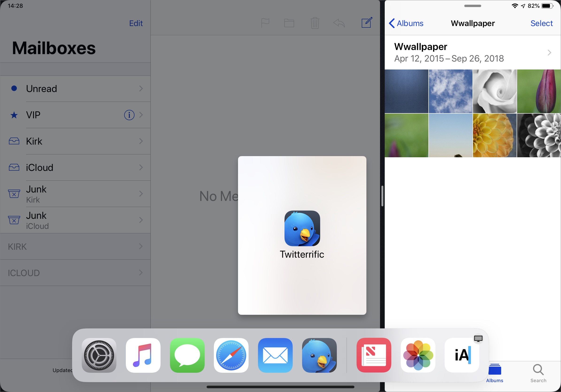The image size is (561, 392).
Task: Tap the Wi-Fi icon in status bar
Action: pos(515,6)
